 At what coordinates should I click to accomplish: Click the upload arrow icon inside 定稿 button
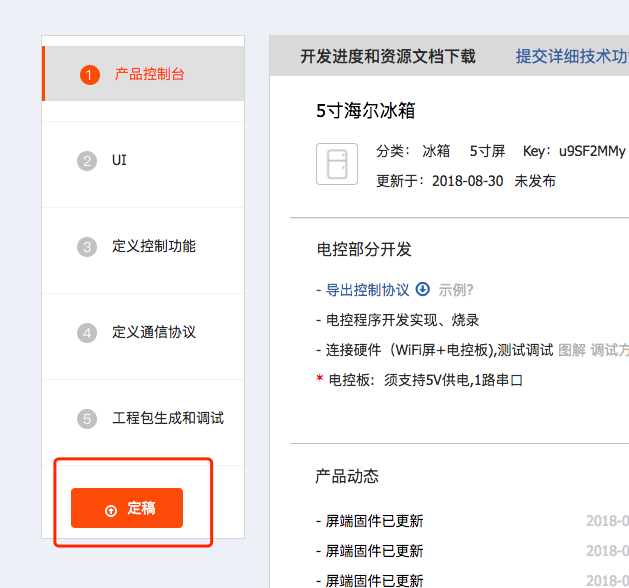click(110, 510)
